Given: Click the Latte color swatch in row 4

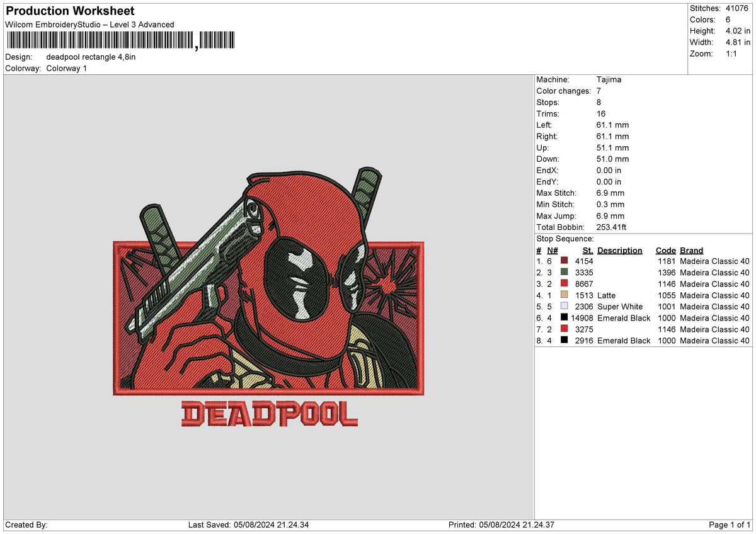Looking at the screenshot, I should point(565,295).
